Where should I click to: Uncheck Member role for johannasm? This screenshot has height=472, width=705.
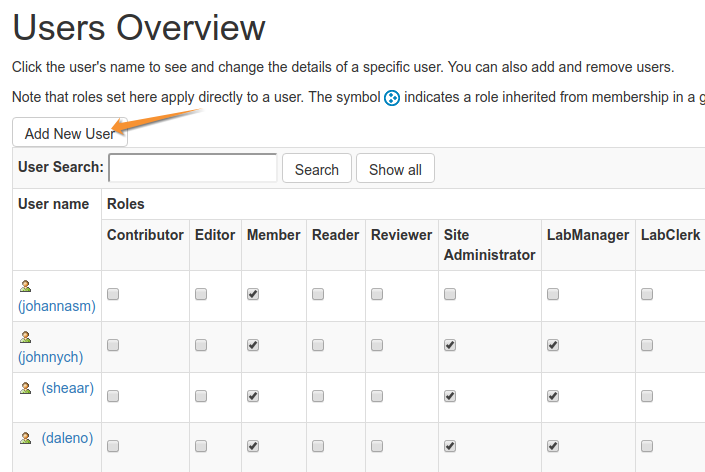point(253,294)
